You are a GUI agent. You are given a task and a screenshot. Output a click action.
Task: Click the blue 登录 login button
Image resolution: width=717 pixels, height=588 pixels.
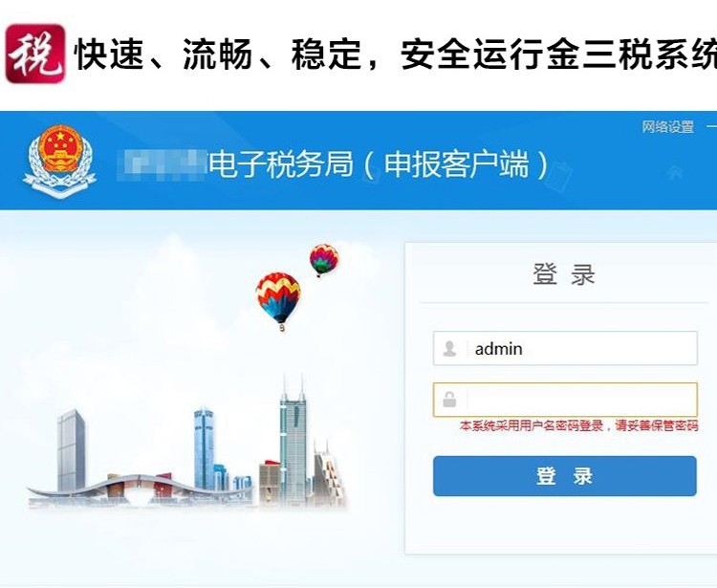click(x=565, y=476)
